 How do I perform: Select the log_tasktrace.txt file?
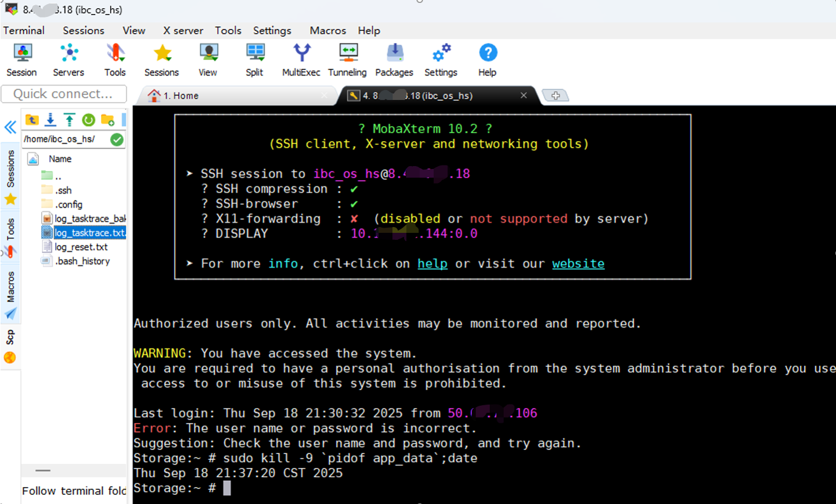(84, 233)
